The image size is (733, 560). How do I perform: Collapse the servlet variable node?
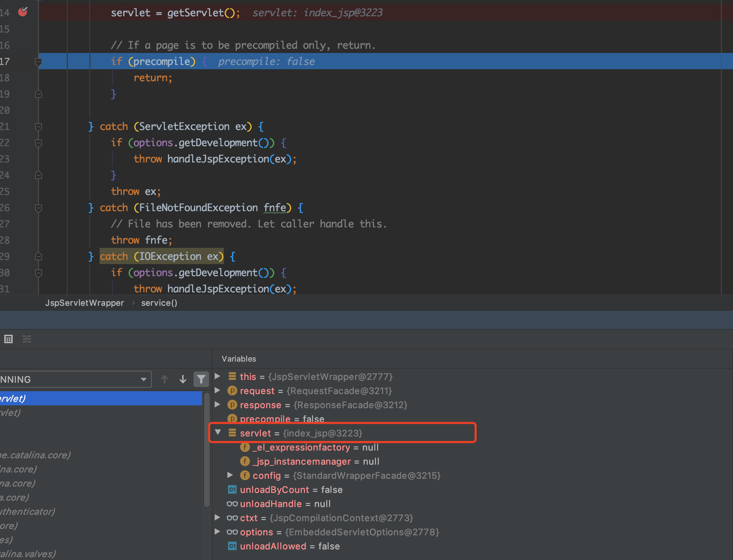[x=218, y=432]
